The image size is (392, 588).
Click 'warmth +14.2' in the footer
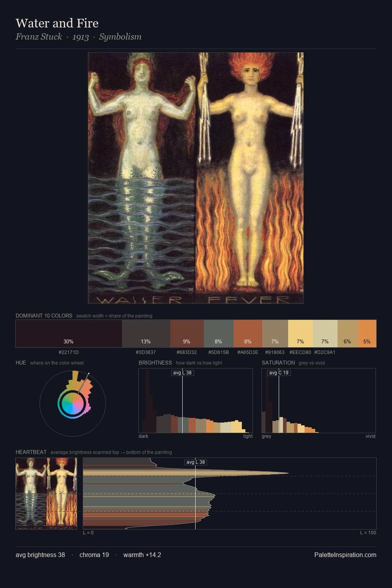coord(142,555)
